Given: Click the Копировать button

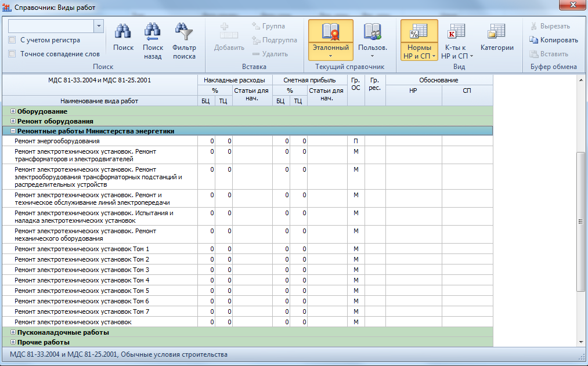Looking at the screenshot, I should pyautogui.click(x=553, y=40).
